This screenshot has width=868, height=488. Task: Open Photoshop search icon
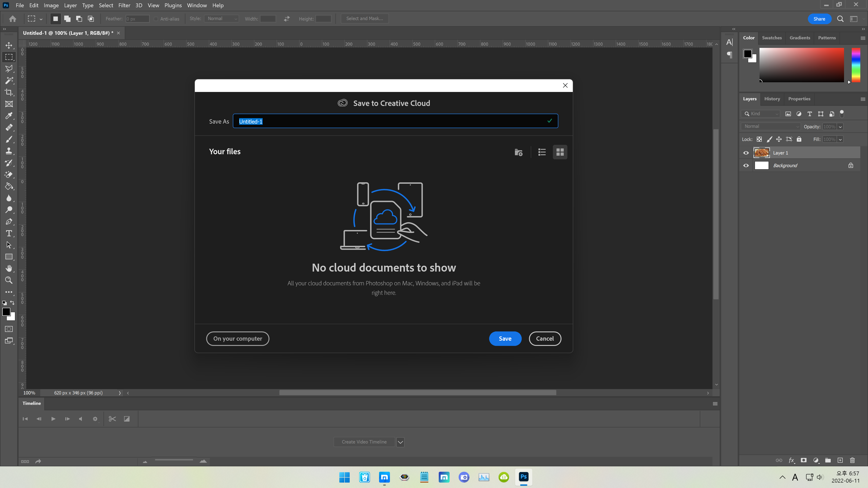tap(840, 19)
